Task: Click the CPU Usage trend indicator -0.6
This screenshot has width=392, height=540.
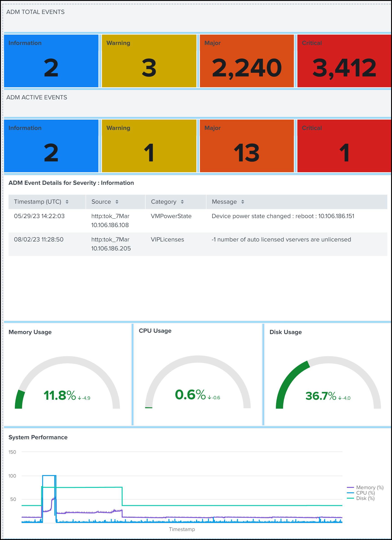Action: 214,398
